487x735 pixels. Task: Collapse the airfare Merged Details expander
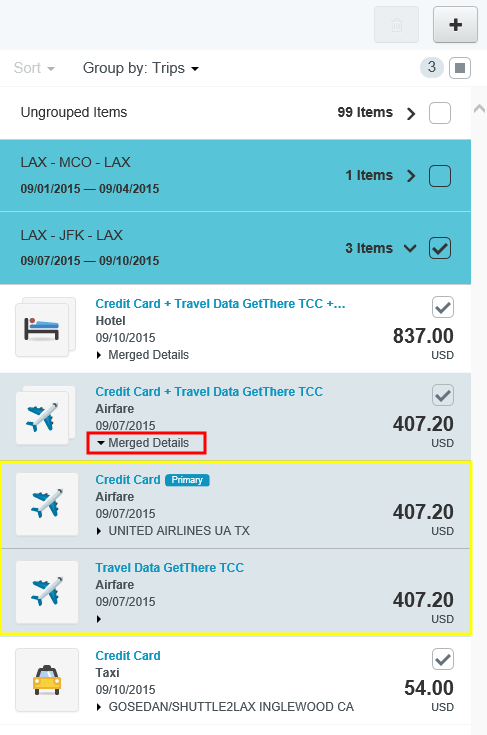click(143, 443)
